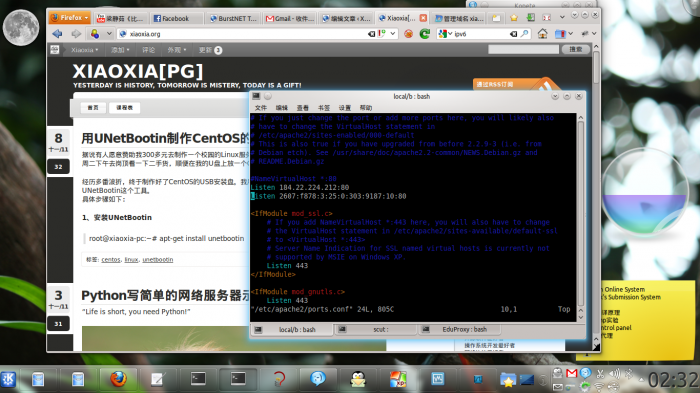This screenshot has height=393, width=700.
Task: Expand the system tray hidden icons arrow
Action: point(641,380)
